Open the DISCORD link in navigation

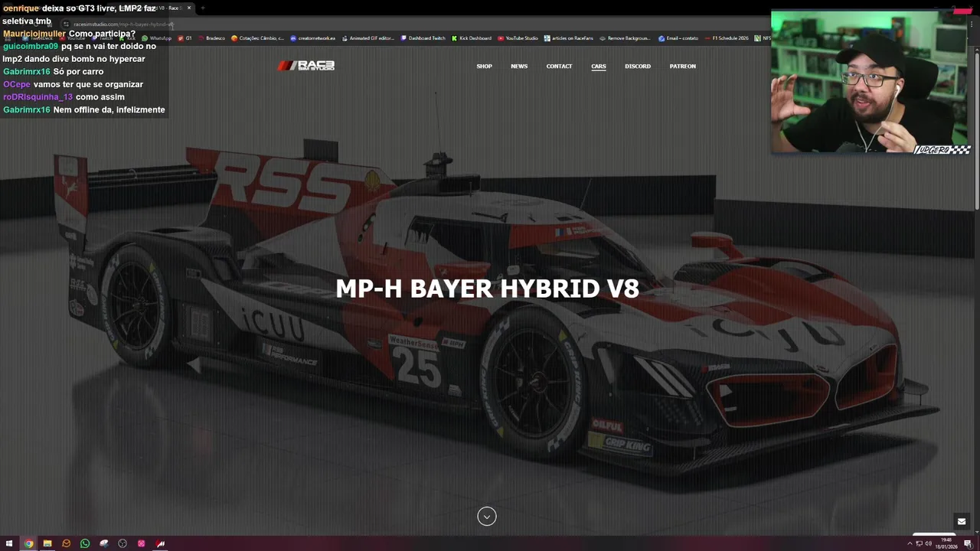(x=638, y=67)
